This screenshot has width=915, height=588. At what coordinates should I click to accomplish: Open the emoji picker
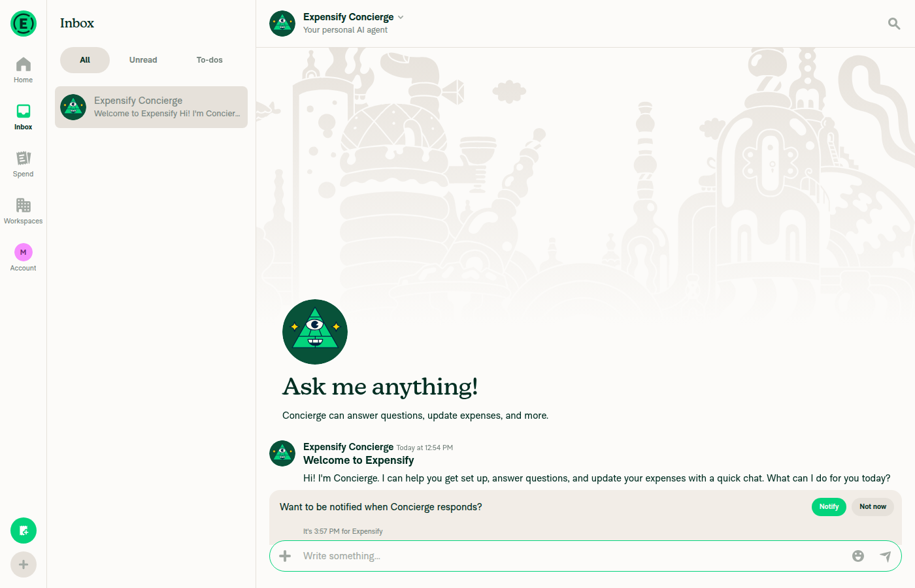point(858,556)
